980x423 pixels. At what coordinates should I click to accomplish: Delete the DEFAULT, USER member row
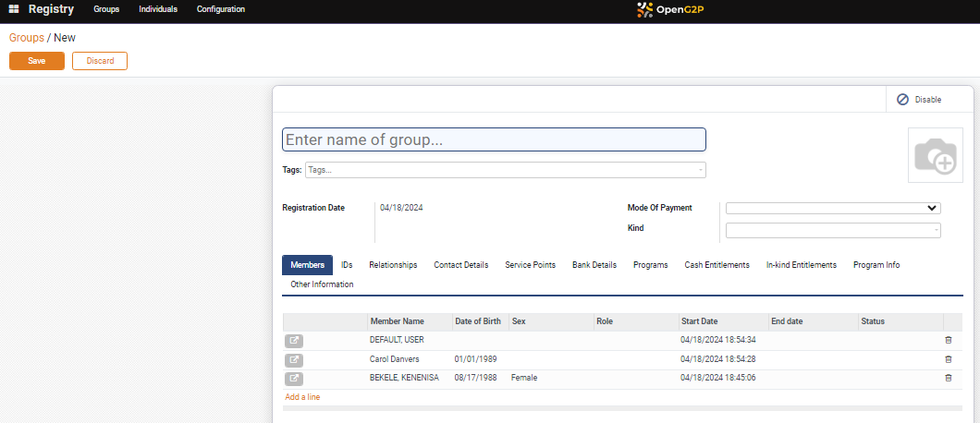[x=948, y=341]
